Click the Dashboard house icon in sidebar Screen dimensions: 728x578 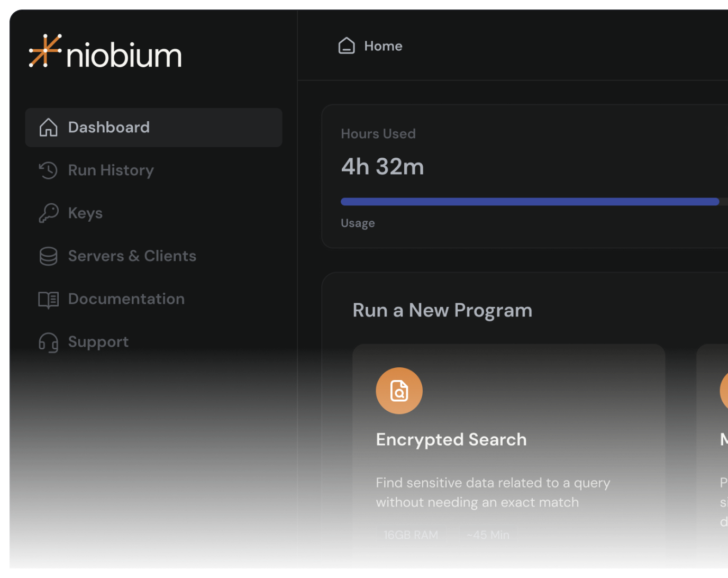tap(48, 128)
